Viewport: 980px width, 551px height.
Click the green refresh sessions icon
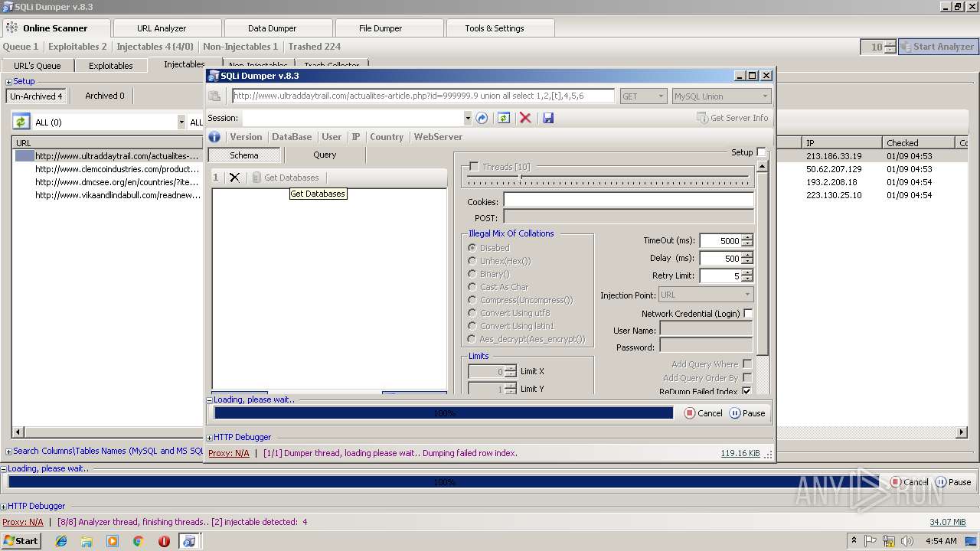tap(503, 118)
